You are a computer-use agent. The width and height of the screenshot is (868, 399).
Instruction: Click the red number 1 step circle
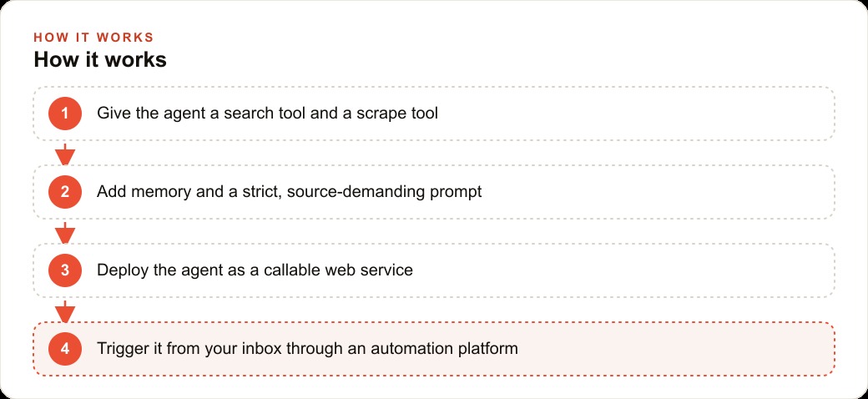(x=65, y=114)
